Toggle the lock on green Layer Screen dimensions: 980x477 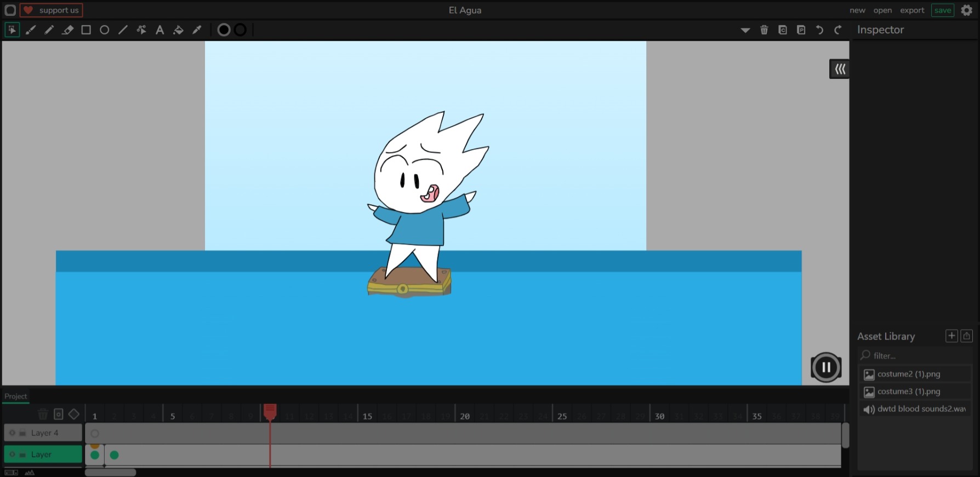click(x=22, y=455)
